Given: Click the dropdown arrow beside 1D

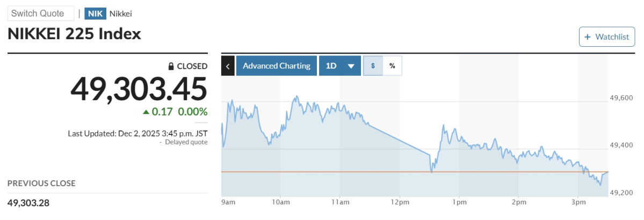Looking at the screenshot, I should 351,66.
